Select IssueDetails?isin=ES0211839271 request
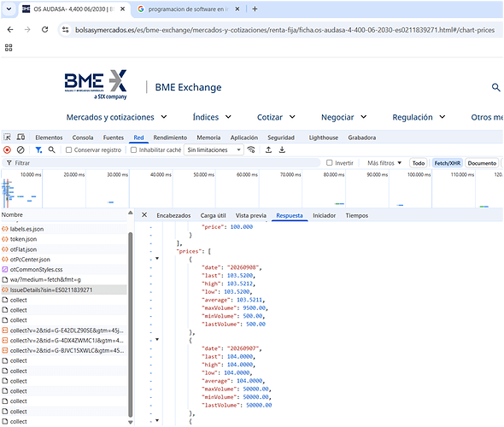 tap(64, 290)
